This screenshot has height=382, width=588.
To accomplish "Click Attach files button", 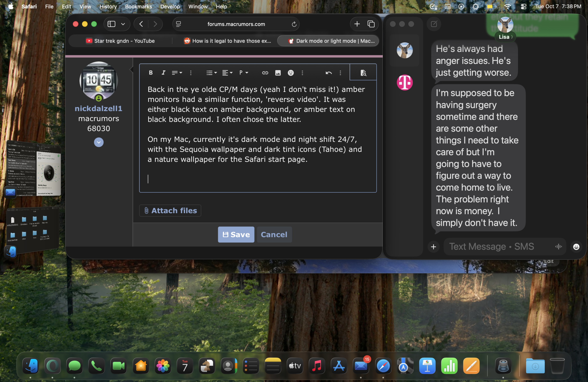I will pos(170,211).
